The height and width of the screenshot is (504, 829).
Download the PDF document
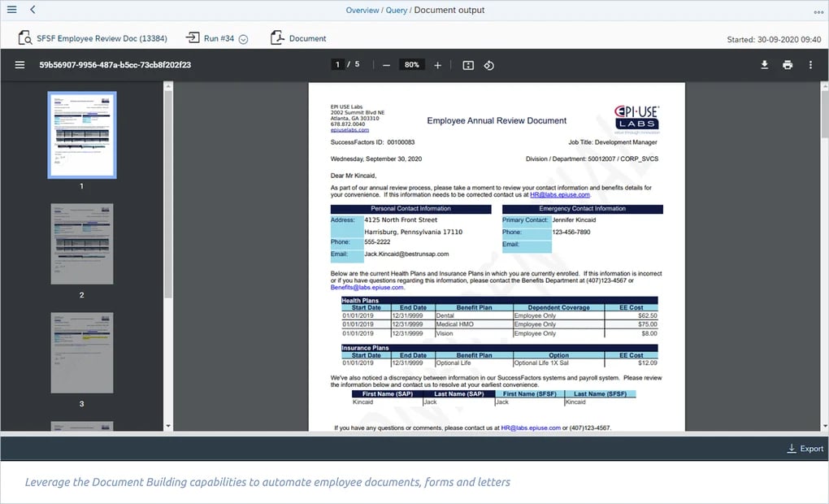coord(765,65)
